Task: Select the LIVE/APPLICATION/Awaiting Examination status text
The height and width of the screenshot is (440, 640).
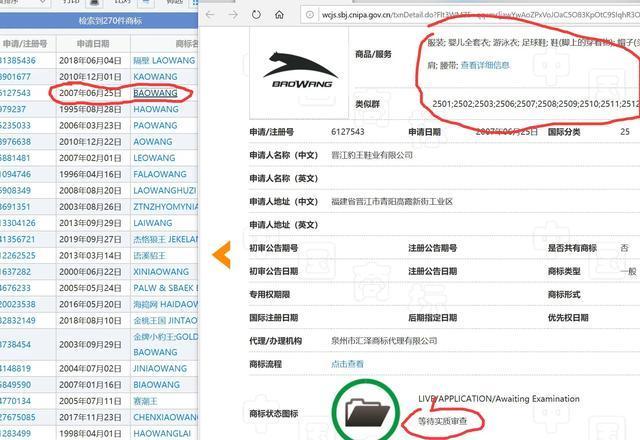Action: [x=499, y=399]
